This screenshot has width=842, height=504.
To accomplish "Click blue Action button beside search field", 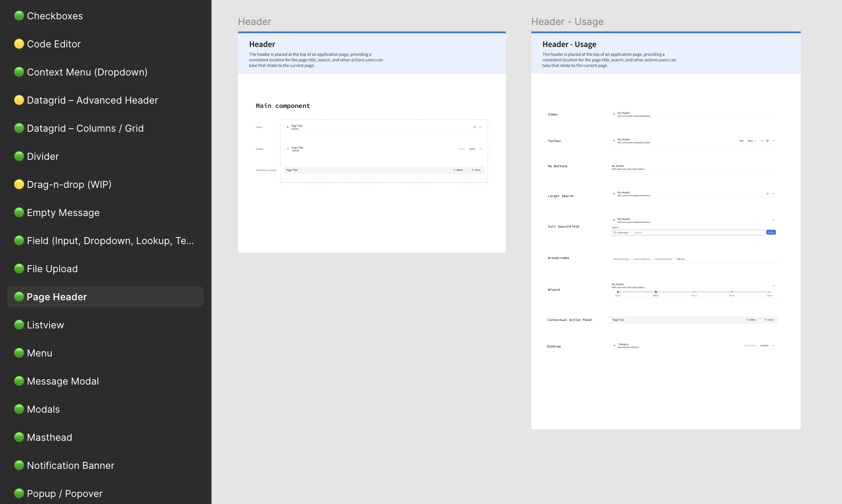I will pos(771,232).
